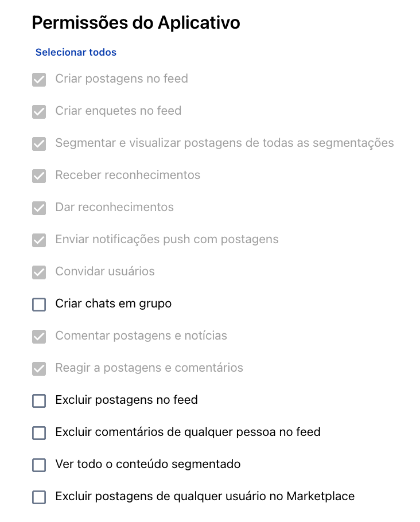This screenshot has height=522, width=420.
Task: Enable 'Excluir postagens no feed' checkbox
Action: point(39,401)
